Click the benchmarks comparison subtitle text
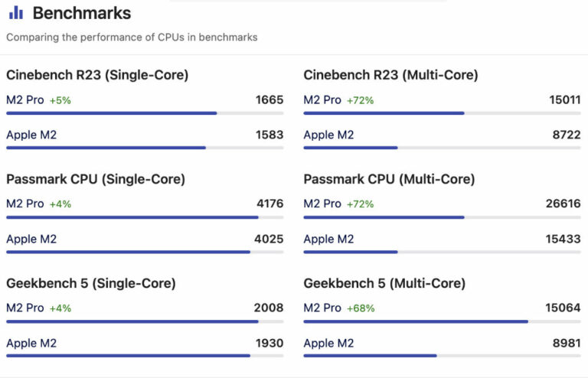 tap(132, 37)
